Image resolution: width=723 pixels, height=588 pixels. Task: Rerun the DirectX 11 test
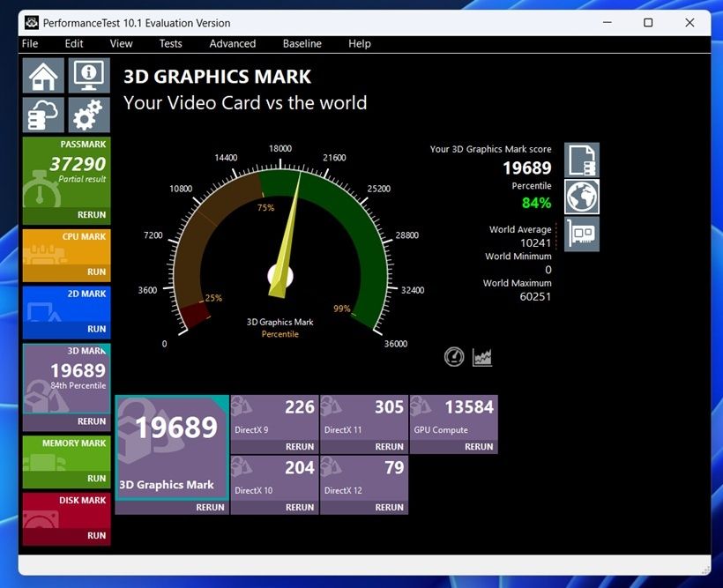[x=389, y=447]
